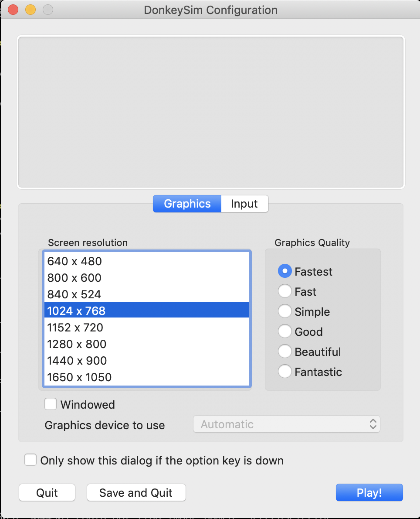Viewport: 420px width, 519px height.
Task: Enable the Windowed checkbox
Action: coord(51,405)
